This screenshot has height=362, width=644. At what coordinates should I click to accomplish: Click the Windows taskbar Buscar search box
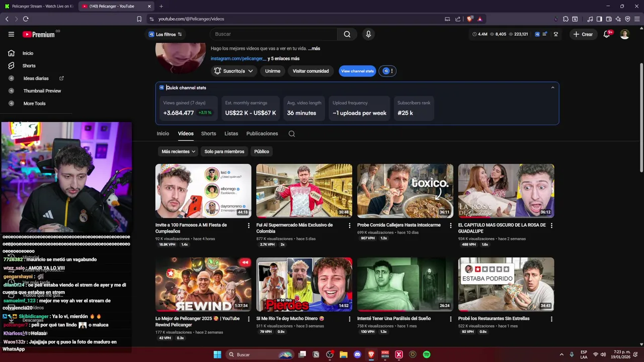[261, 354]
